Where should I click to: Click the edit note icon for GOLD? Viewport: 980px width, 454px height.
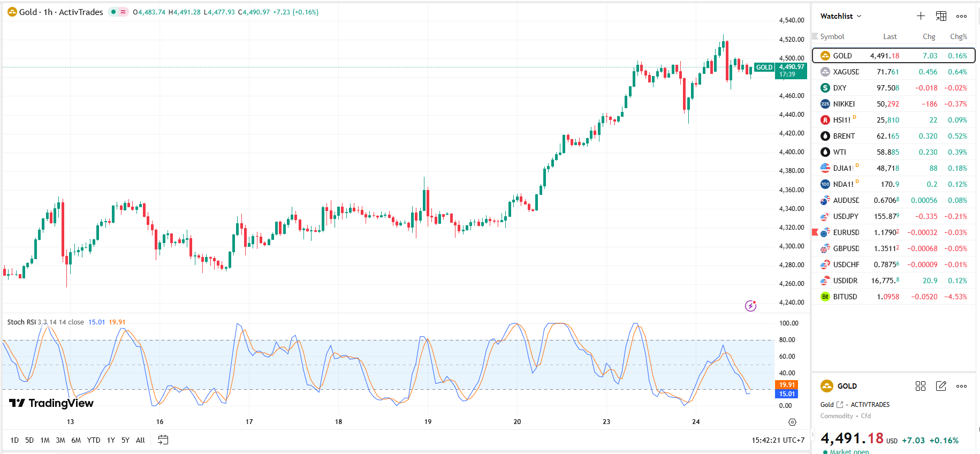tap(941, 386)
